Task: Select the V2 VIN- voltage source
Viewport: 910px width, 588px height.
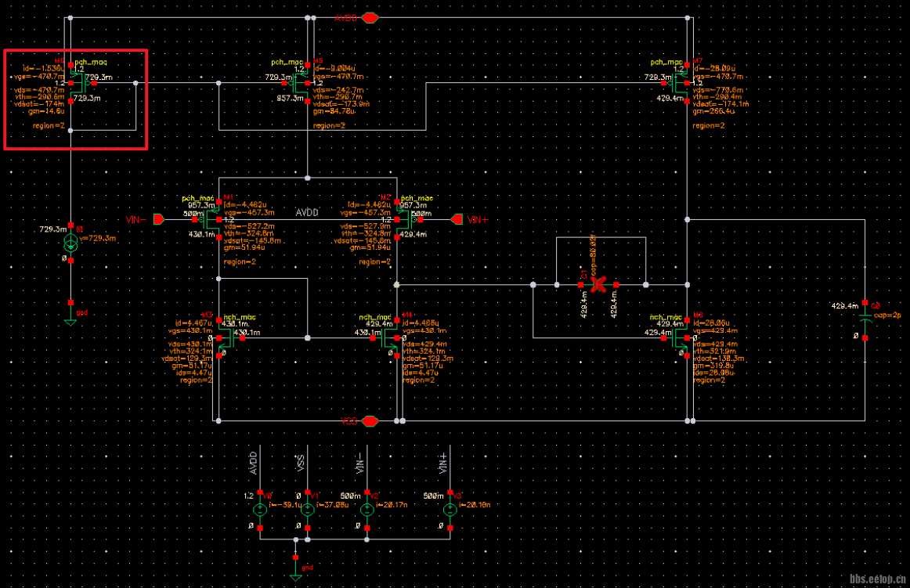Action: 367,510
